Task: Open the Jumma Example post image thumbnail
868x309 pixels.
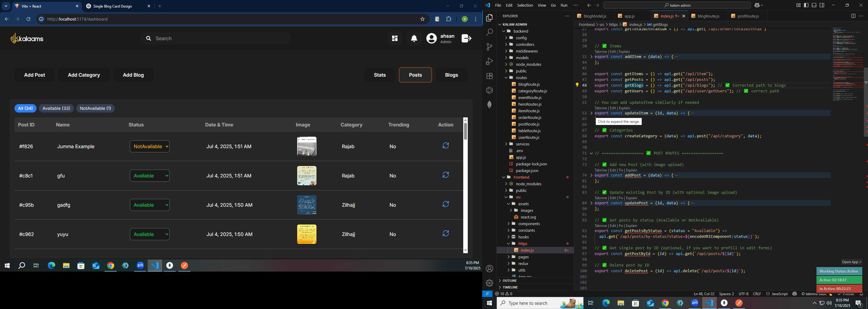Action: (307, 146)
